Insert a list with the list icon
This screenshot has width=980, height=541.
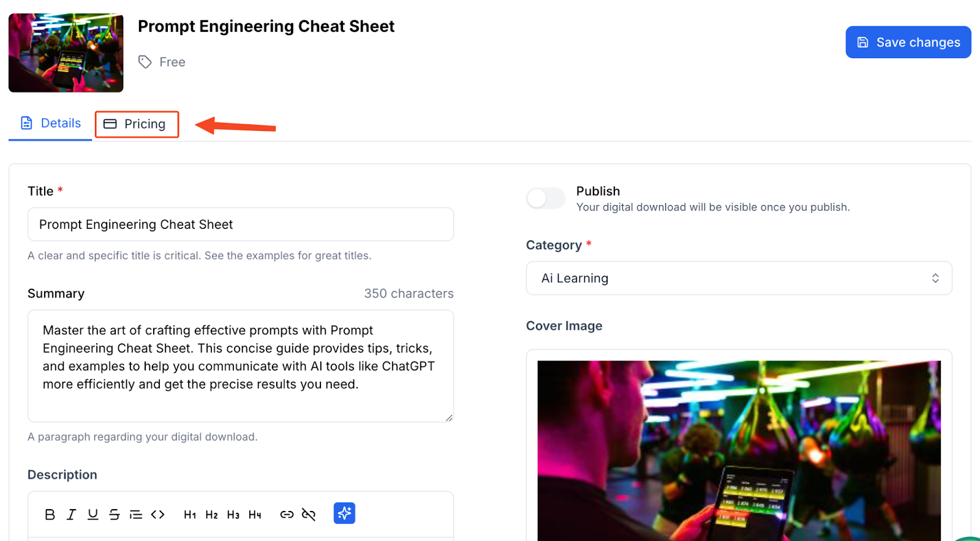[x=136, y=515]
